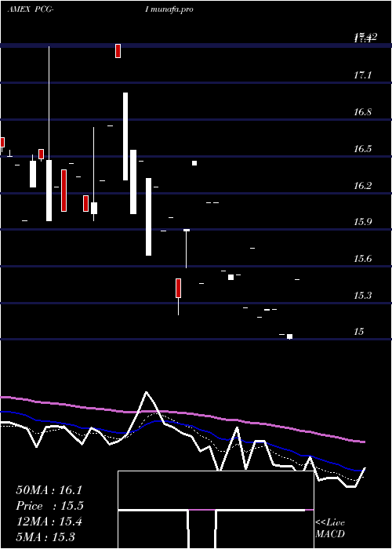This screenshot has width=392, height=549.
Task: Click the pink 50MA moving average line
Action: coord(182,414)
